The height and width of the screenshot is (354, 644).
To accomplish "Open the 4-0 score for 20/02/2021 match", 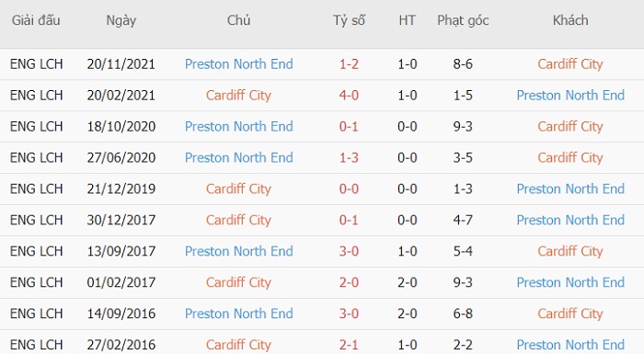I will point(349,96).
